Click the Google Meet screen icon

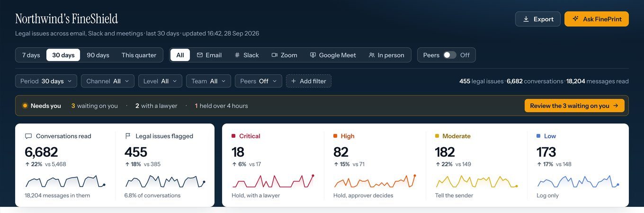[x=313, y=55]
